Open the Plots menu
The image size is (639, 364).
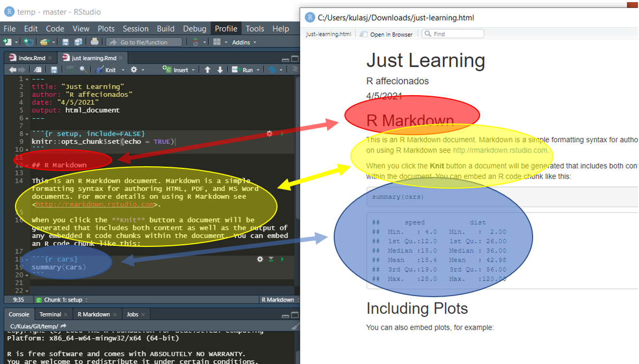106,28
